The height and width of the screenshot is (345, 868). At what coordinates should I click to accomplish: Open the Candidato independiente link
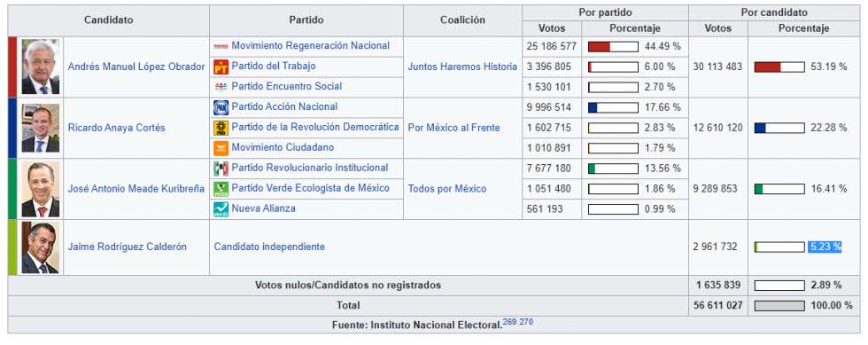click(269, 247)
